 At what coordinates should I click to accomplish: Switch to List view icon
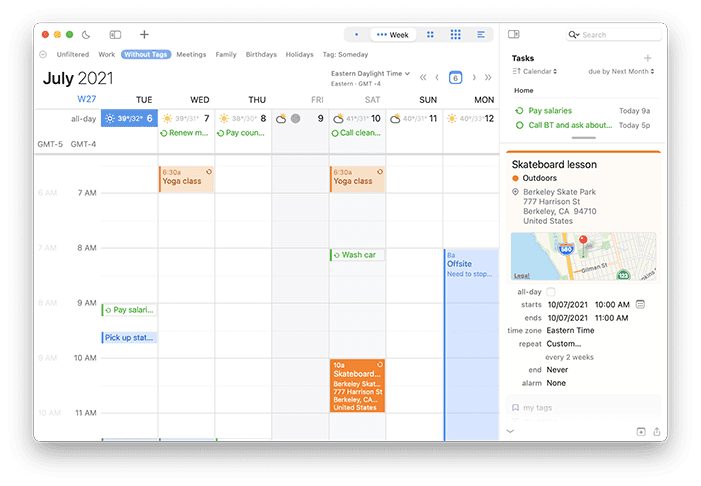pos(481,34)
